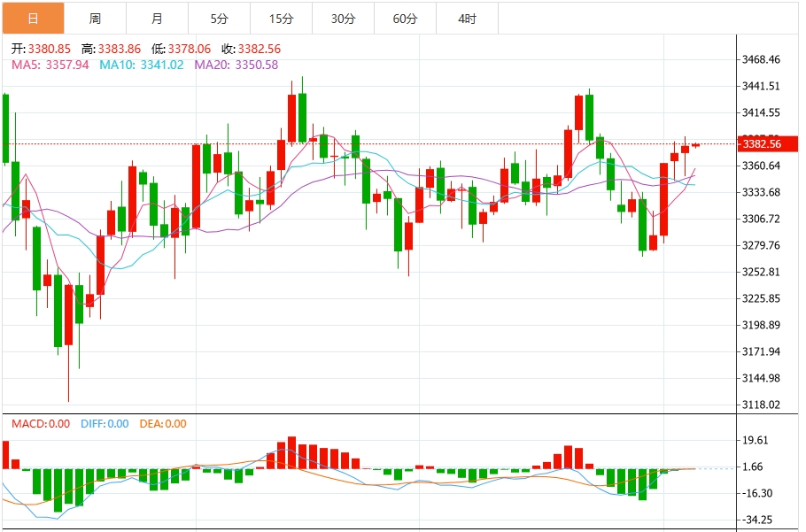Click the tallest red MACD histogram bar
Image resolution: width=806 pixels, height=532 pixels.
292,452
